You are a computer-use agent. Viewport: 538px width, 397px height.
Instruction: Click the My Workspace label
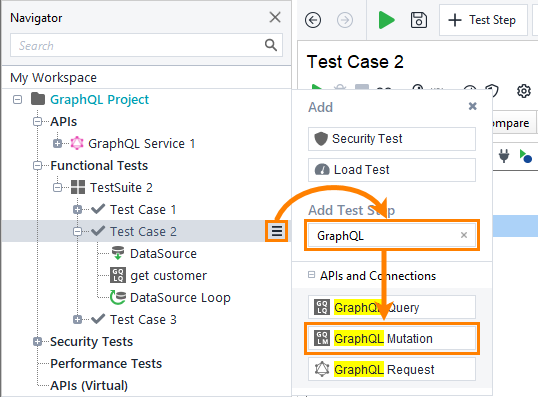pos(54,78)
